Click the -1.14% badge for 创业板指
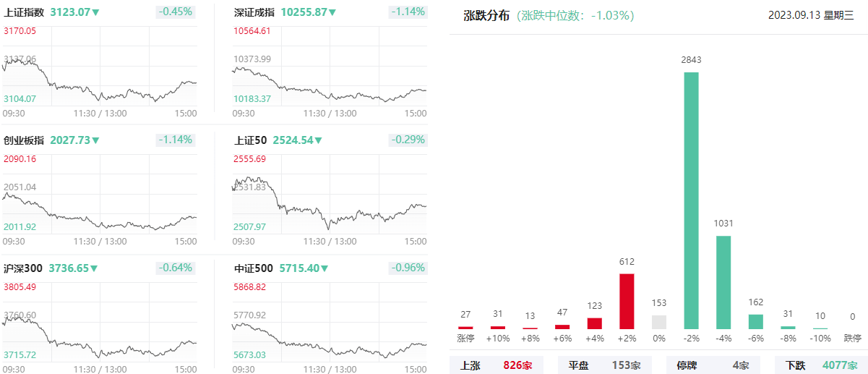The height and width of the screenshot is (374, 868). click(176, 140)
